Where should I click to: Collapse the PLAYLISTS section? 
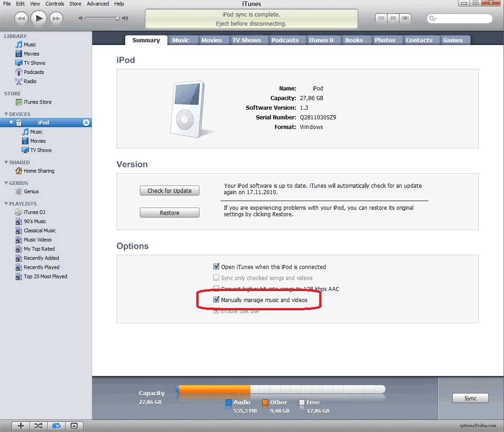[6, 204]
